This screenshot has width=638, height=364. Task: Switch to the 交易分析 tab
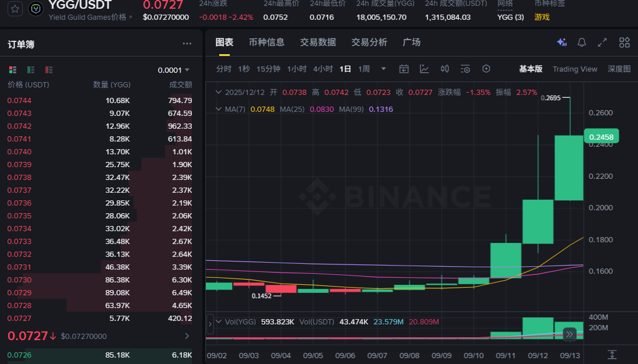tap(369, 43)
